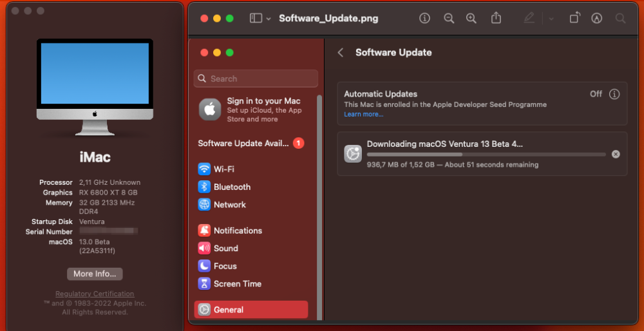Click More Info… in About This Mac
The width and height of the screenshot is (644, 331).
point(95,274)
